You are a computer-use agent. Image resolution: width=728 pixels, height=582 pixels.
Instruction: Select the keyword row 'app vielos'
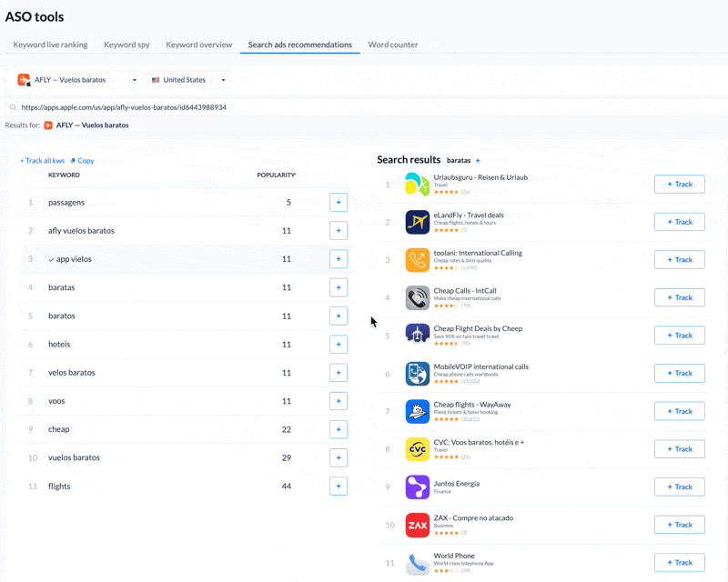pos(187,259)
